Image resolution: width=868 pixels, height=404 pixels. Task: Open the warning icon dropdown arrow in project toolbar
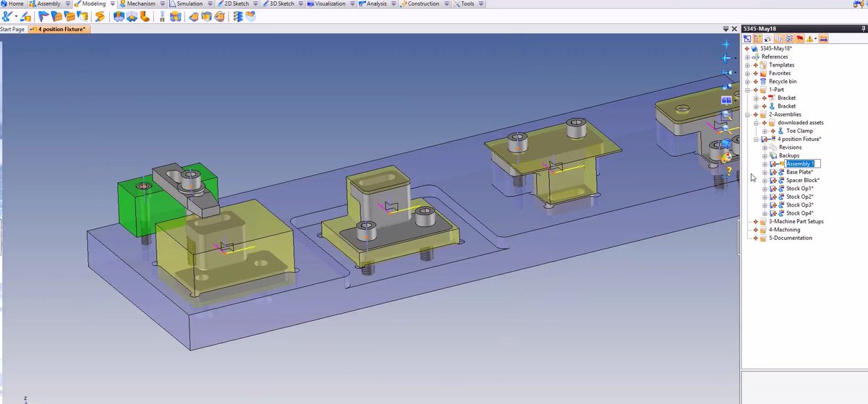pyautogui.click(x=816, y=39)
